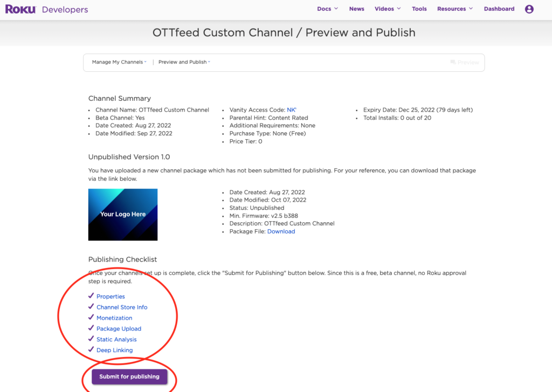Open the Monetization link
This screenshot has height=392, width=552.
point(114,318)
